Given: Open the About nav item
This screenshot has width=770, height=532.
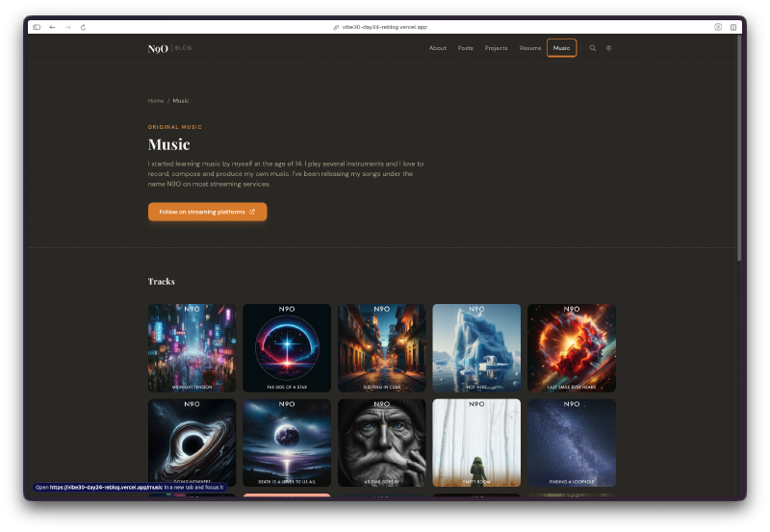Looking at the screenshot, I should point(438,48).
